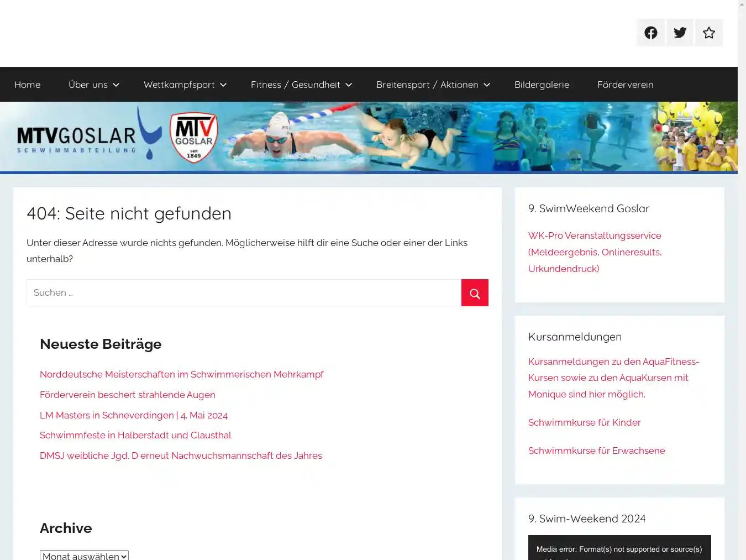Select Förderverein from the navigation
Screen dimensions: 746x560
[625, 84]
